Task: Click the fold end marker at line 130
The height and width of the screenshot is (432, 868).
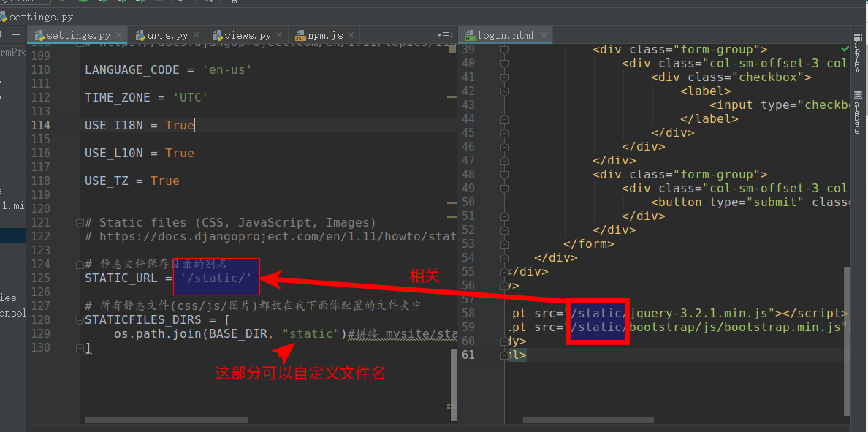Action: (x=79, y=348)
